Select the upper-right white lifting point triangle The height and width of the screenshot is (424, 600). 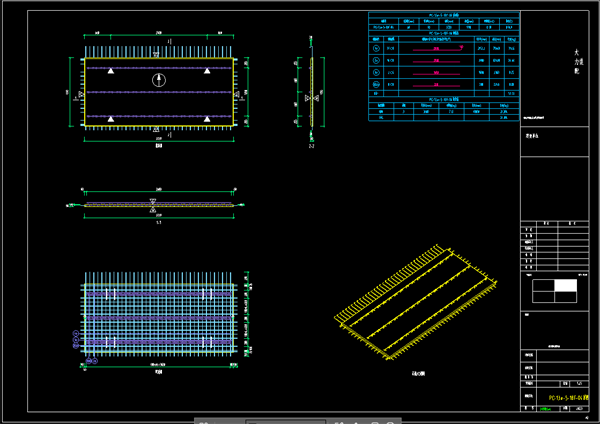[207, 71]
